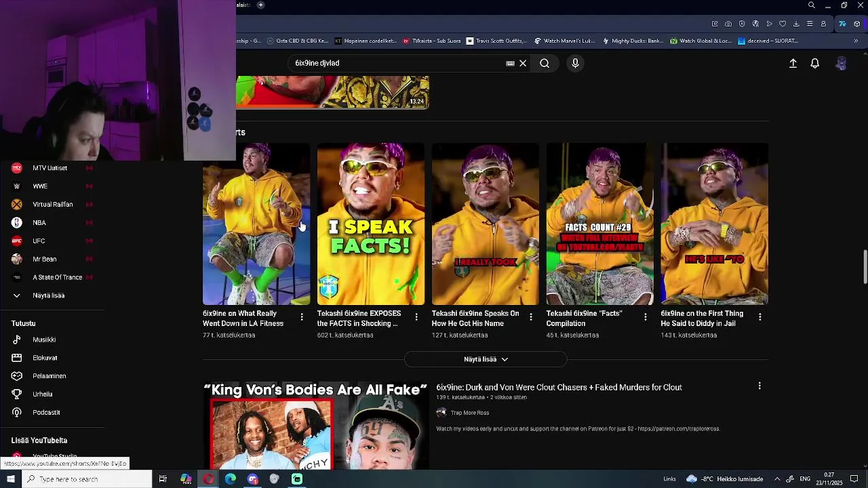Expand the bookmarks overflow chevron
Viewport: 868px width, 488px height.
(x=856, y=41)
